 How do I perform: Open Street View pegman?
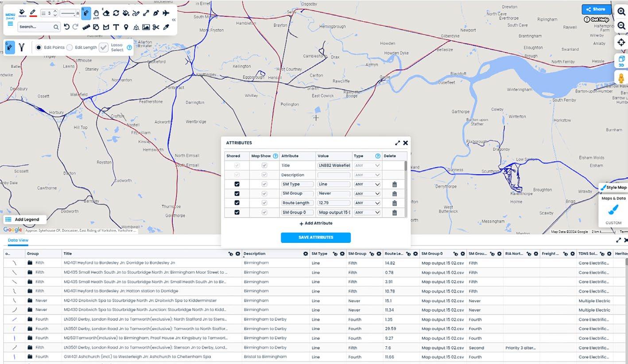621,78
